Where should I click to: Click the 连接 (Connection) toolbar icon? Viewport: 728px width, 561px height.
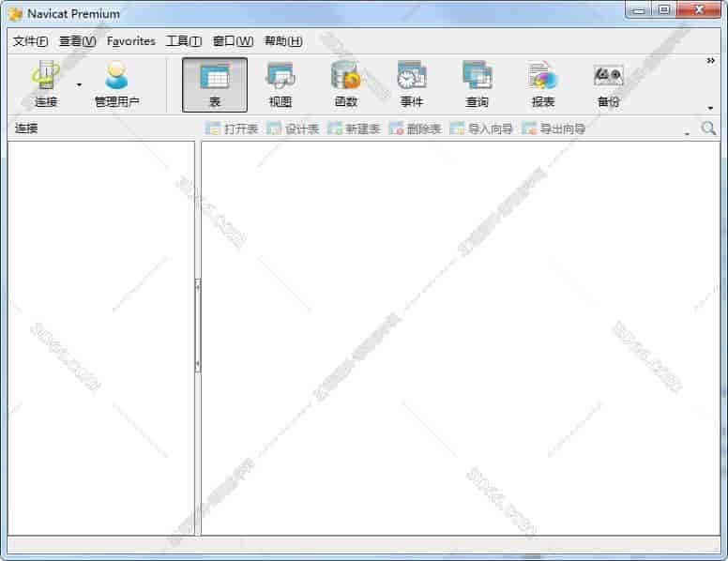[45, 83]
